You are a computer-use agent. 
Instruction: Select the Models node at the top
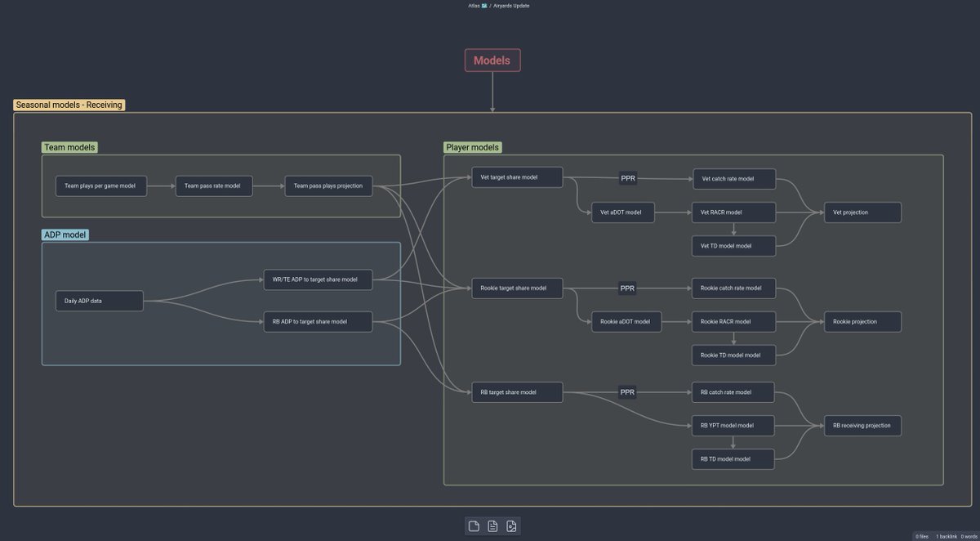[x=492, y=60]
